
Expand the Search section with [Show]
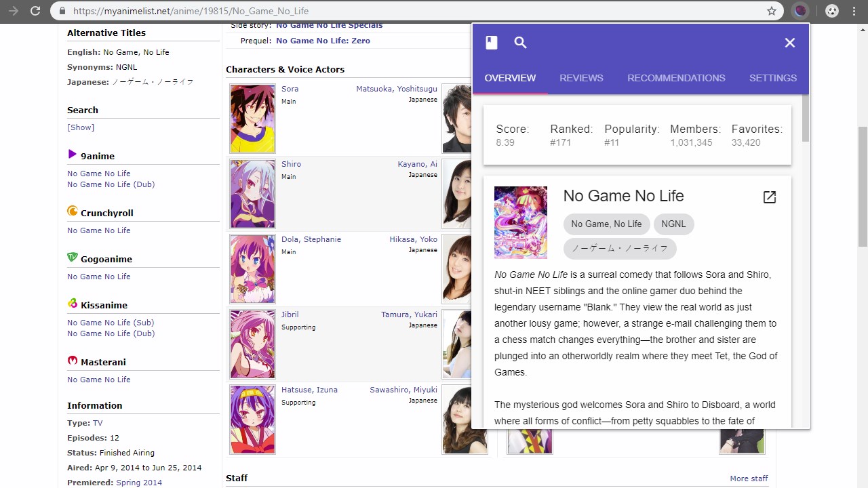(81, 127)
